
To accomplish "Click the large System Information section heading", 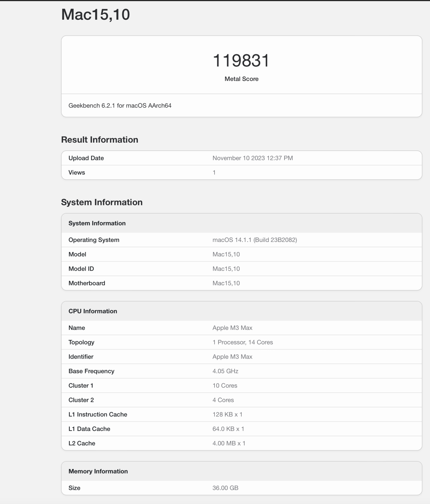I will point(102,202).
